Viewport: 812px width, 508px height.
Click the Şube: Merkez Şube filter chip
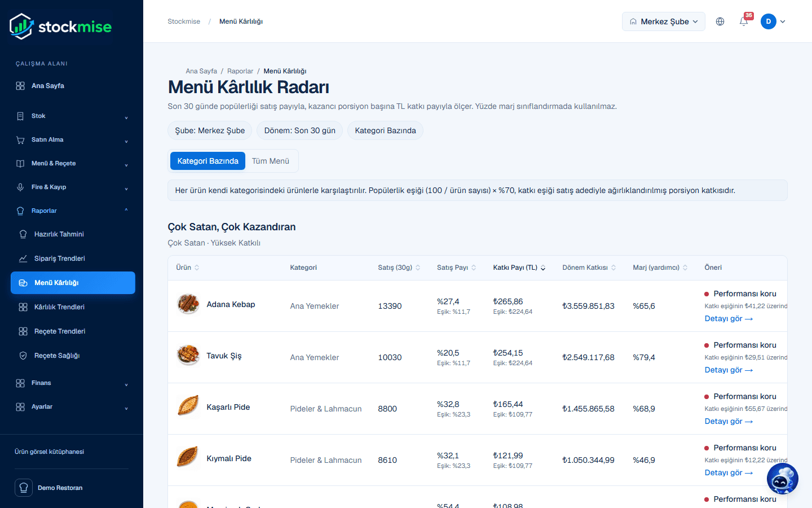click(210, 130)
